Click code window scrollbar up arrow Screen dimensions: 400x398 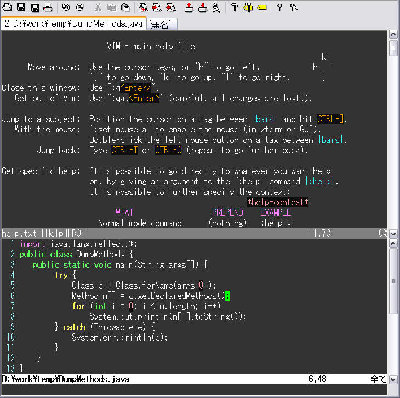[393, 243]
